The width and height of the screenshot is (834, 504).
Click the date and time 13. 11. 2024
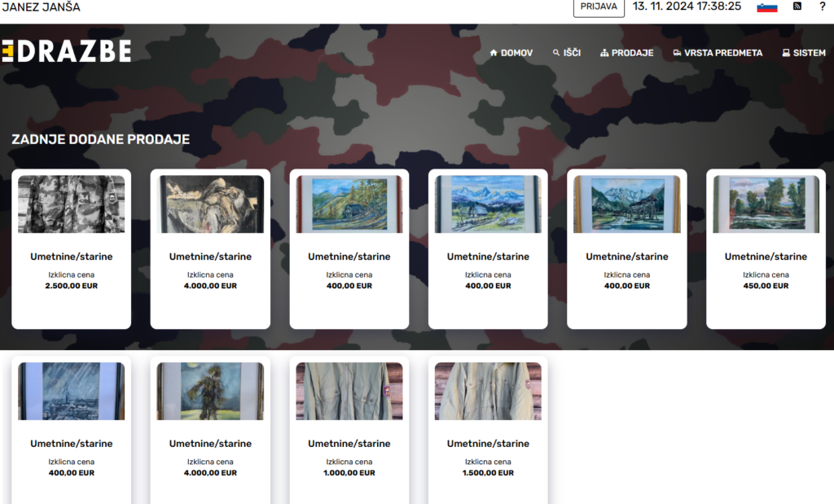point(687,7)
